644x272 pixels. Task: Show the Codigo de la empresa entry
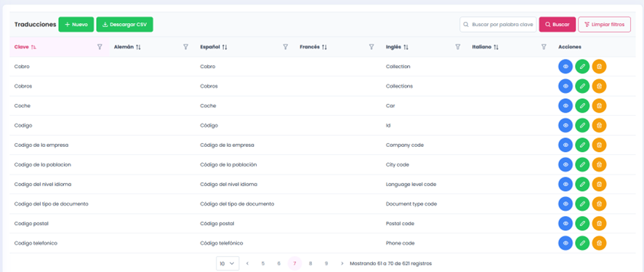tap(565, 145)
